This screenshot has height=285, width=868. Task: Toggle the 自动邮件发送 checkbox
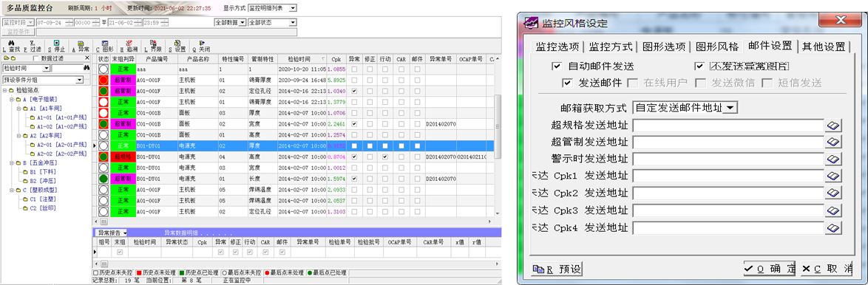557,67
